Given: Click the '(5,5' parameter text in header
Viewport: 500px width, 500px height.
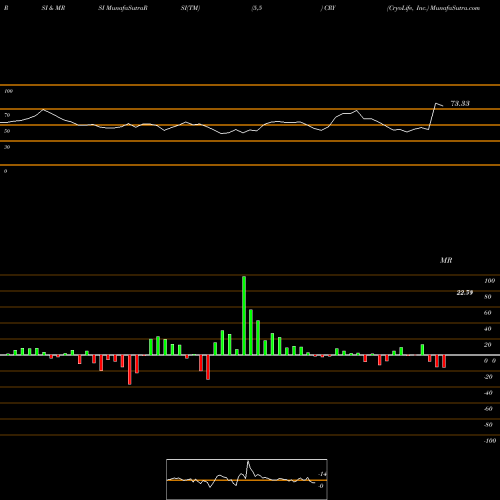Looking at the screenshot, I should (257, 8).
